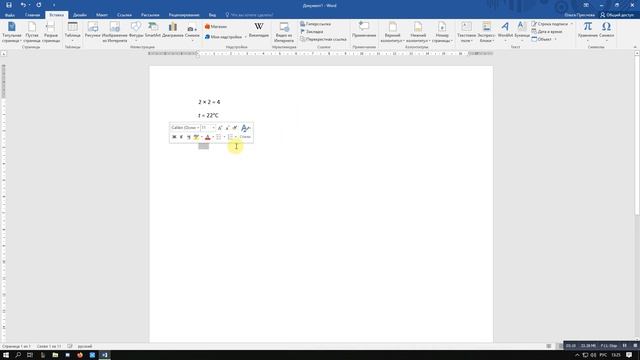Viewport: 640px width, 360px height.
Task: Toggle underline in the mini toolbar
Action: point(188,137)
